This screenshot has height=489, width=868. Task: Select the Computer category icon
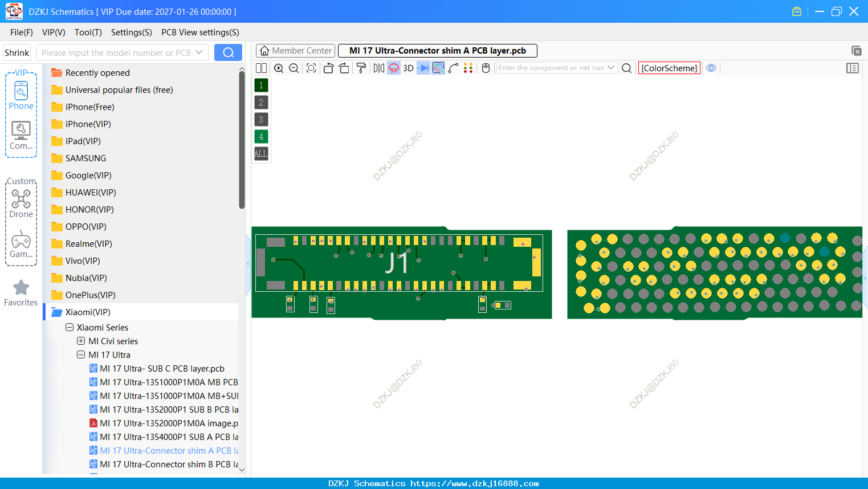tap(21, 136)
